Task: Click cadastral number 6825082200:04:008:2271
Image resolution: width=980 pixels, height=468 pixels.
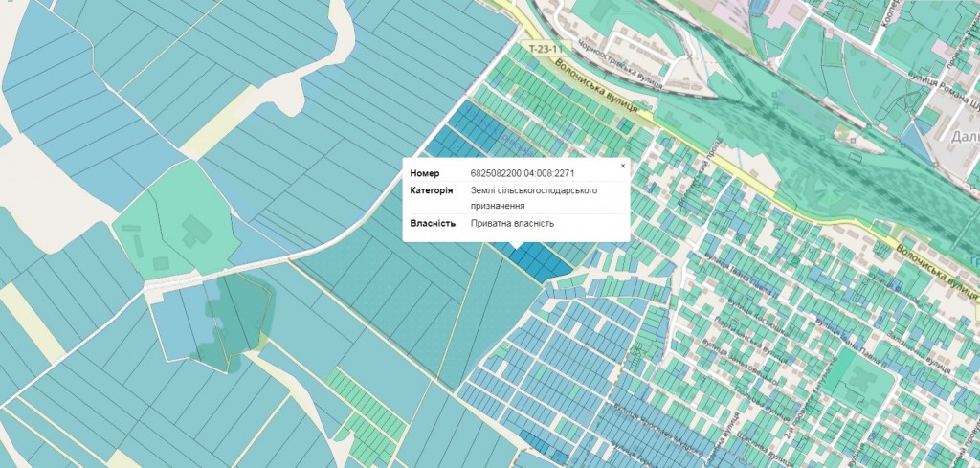Action: point(522,173)
